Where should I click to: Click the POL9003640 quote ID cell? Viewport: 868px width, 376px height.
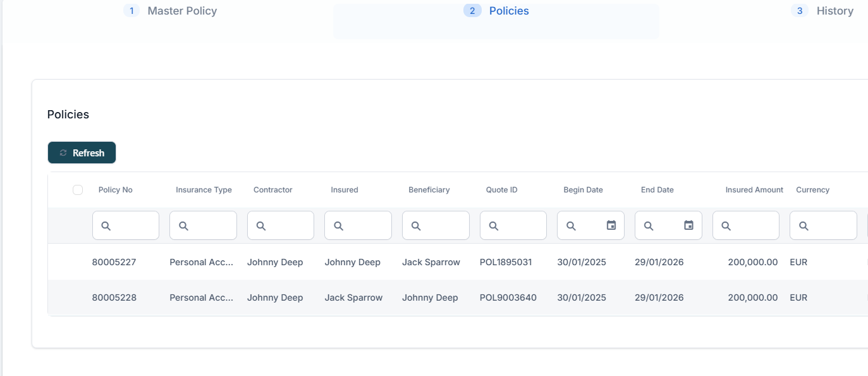pyautogui.click(x=508, y=298)
